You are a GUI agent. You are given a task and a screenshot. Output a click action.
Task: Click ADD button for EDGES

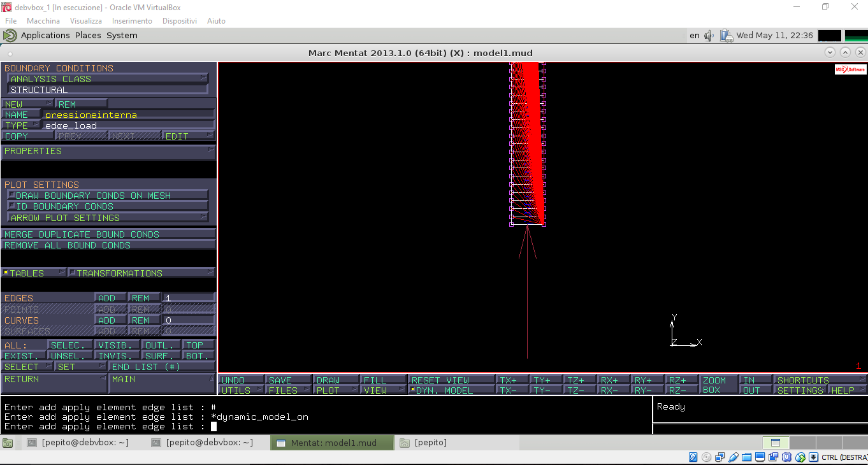[x=110, y=298]
